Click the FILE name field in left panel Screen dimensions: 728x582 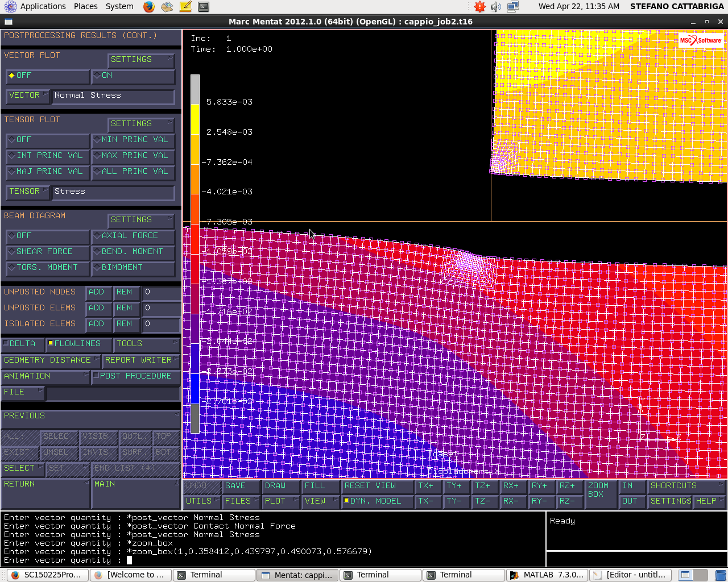coord(113,393)
